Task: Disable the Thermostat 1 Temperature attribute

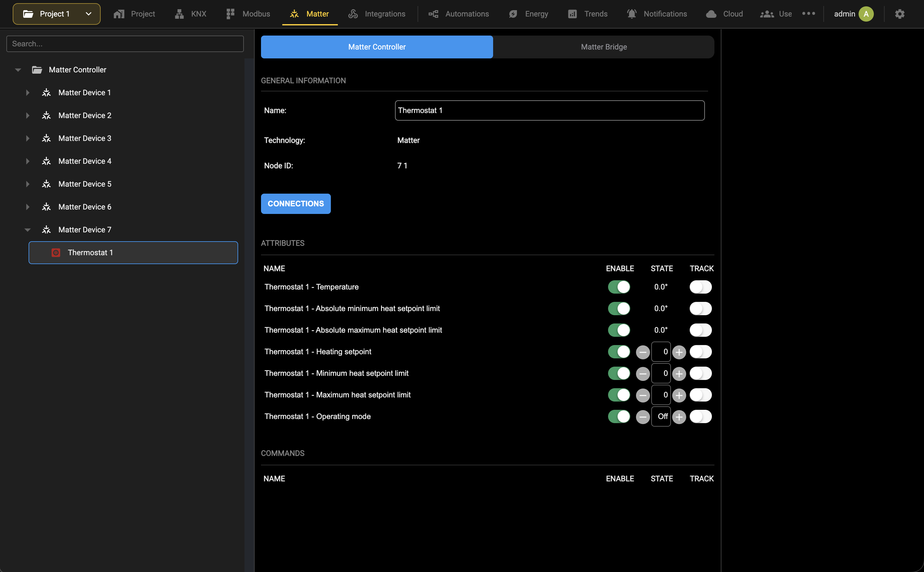Action: [619, 287]
